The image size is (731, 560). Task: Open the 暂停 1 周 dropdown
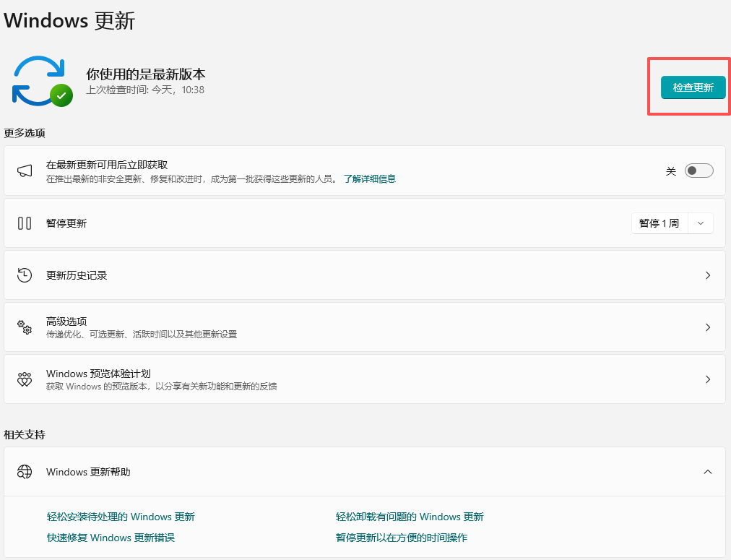coord(700,223)
